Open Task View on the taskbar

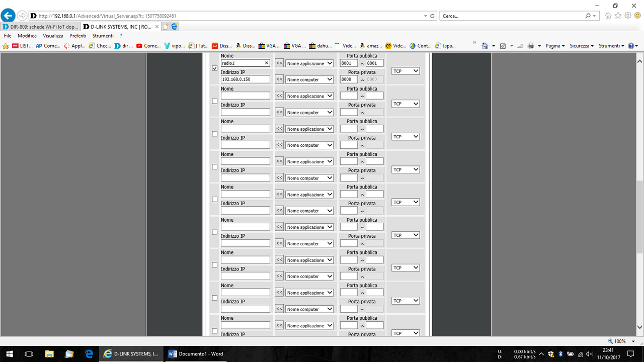(29, 354)
